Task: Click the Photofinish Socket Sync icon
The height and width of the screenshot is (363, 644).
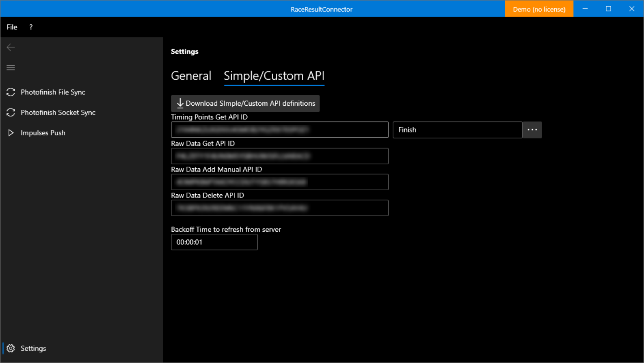Action: 11,113
